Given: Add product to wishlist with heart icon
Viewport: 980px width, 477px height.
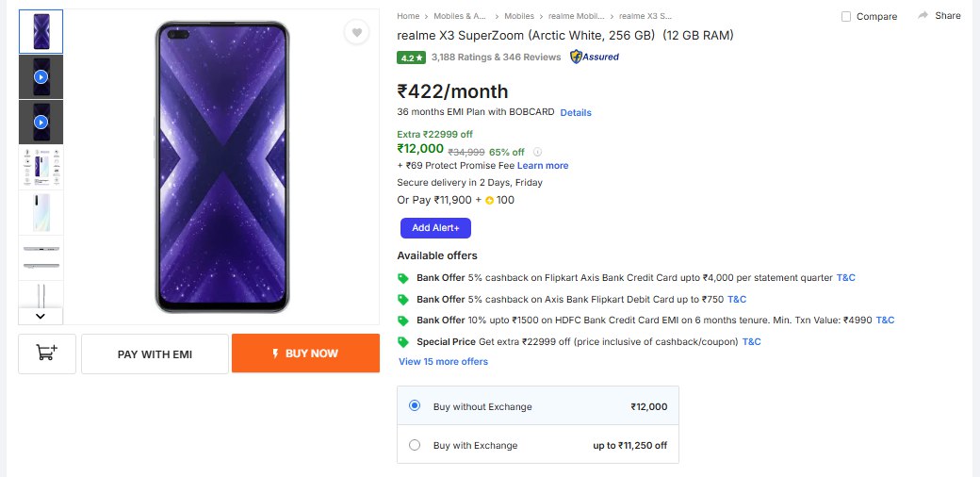Looking at the screenshot, I should [x=356, y=33].
